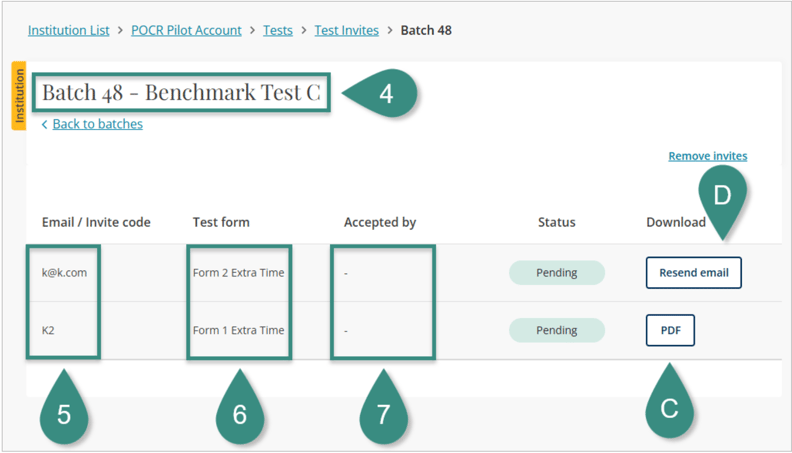Viewport: 792px width, 453px height.
Task: Open the Institution List breadcrumb
Action: [x=68, y=30]
